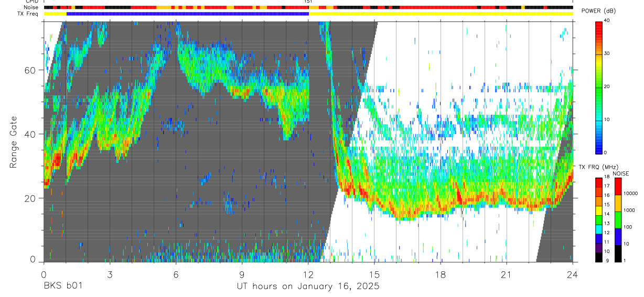Click the "TX FRQ (MHz)" legend title
Viewport: 644px width, 297px height.
pos(598,167)
